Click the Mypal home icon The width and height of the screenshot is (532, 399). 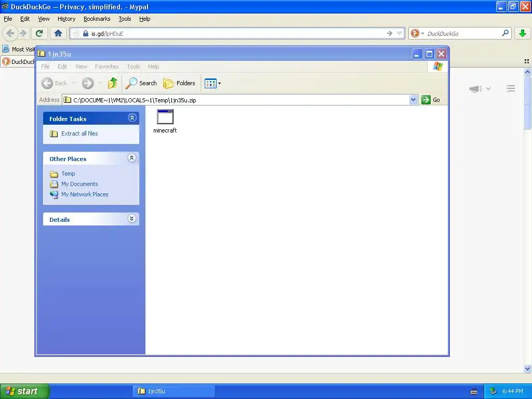coord(58,33)
